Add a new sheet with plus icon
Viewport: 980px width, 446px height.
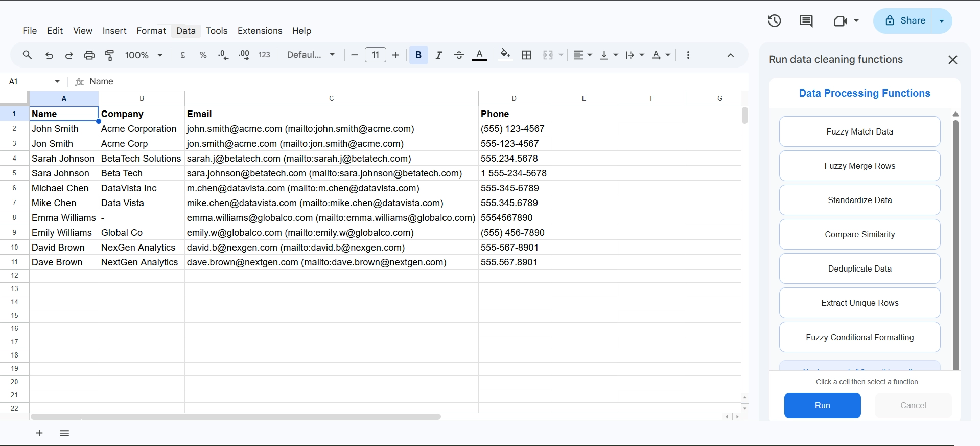(39, 433)
